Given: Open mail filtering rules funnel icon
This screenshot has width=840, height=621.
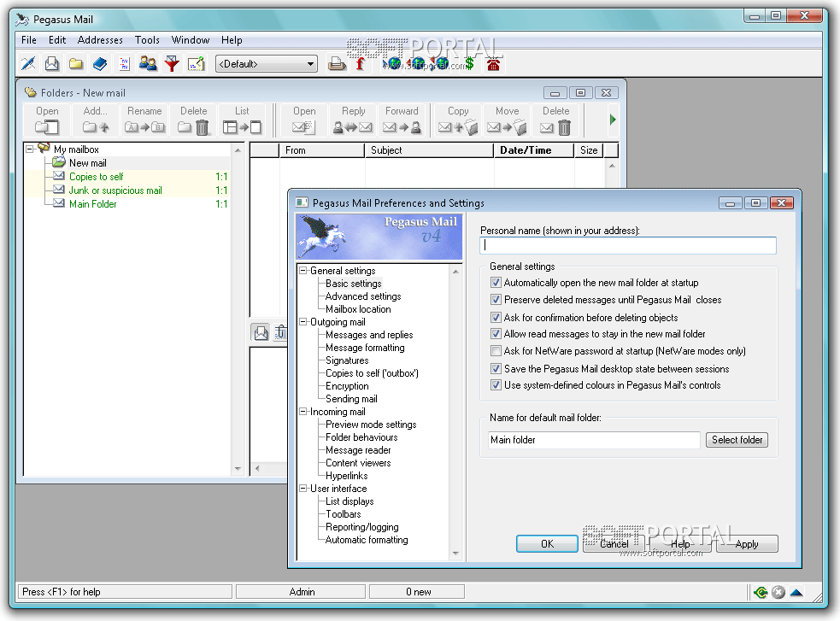Looking at the screenshot, I should click(x=172, y=64).
